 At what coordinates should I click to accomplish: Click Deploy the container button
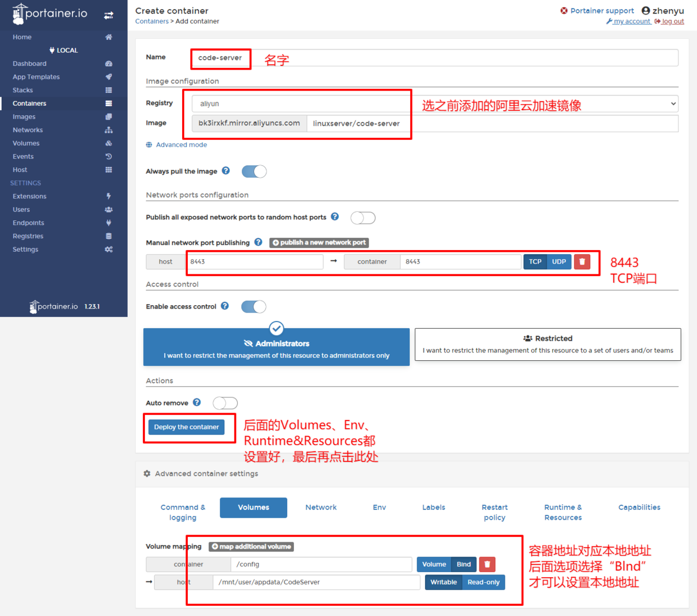coord(187,427)
